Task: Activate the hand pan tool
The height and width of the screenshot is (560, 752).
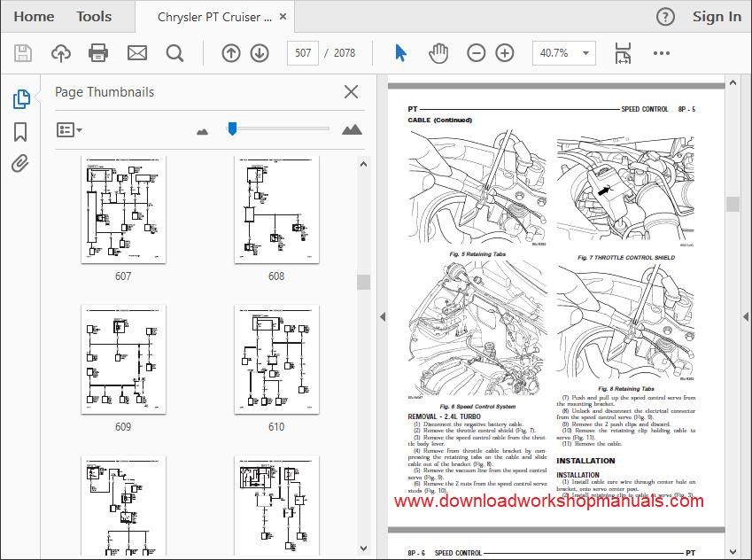Action: (438, 53)
